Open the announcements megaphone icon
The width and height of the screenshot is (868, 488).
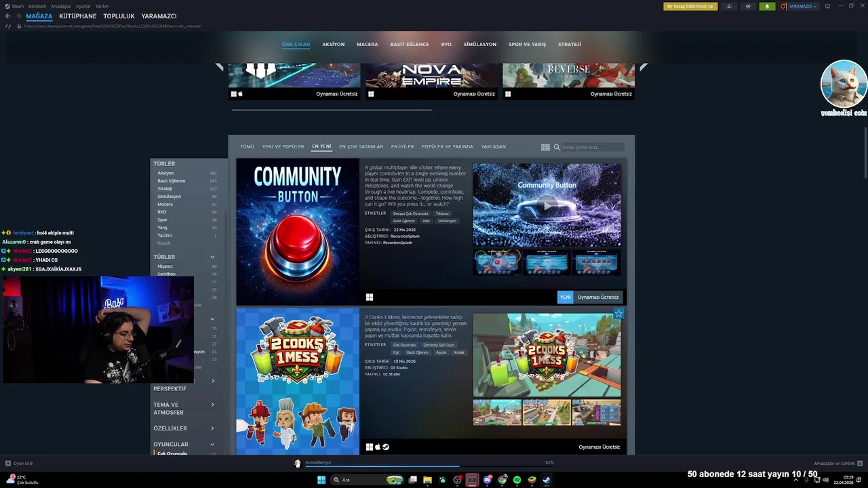[x=748, y=6]
